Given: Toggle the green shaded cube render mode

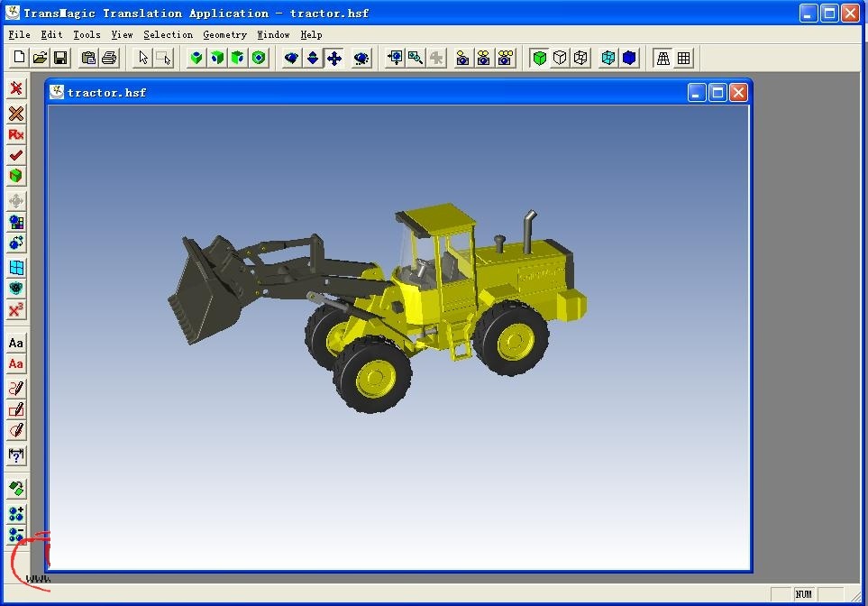Looking at the screenshot, I should (x=539, y=58).
